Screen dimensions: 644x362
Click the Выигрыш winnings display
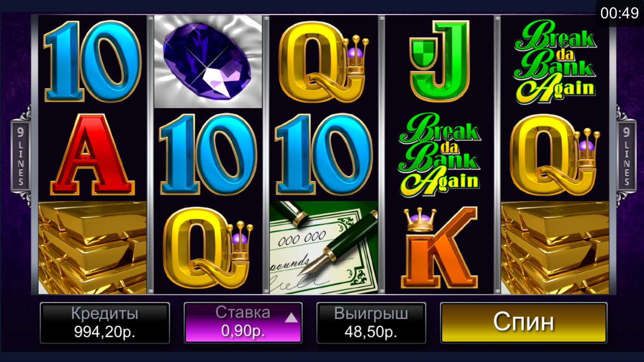(x=371, y=322)
